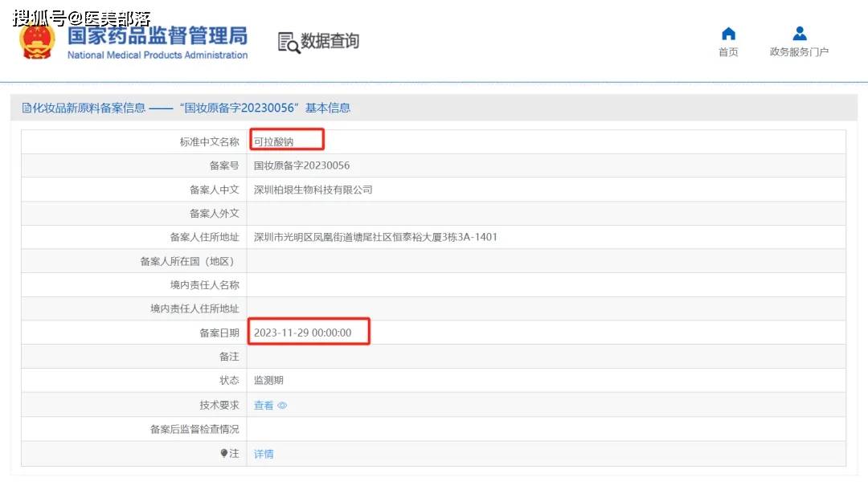The width and height of the screenshot is (868, 494).
Task: Click the 备案人所在国（地区） label
Action: (190, 261)
